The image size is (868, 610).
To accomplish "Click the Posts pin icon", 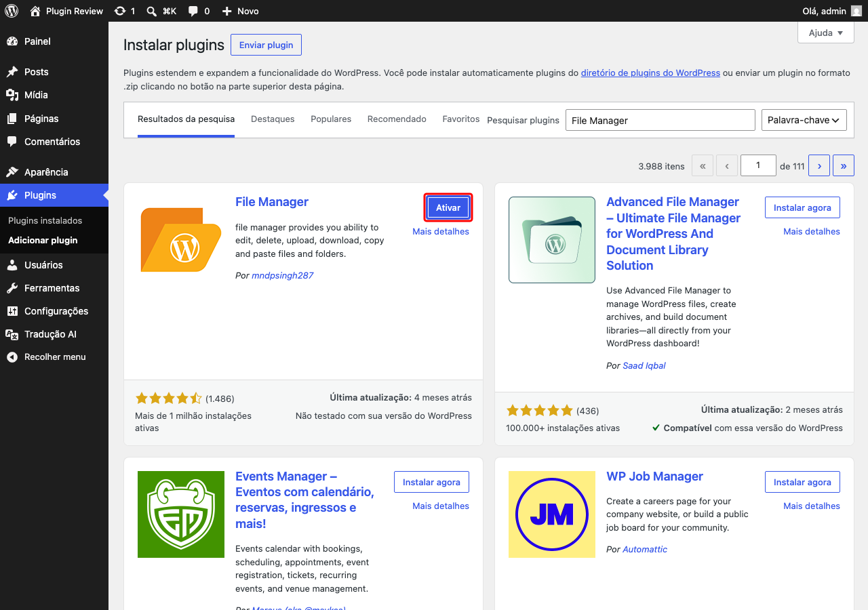I will (x=12, y=72).
